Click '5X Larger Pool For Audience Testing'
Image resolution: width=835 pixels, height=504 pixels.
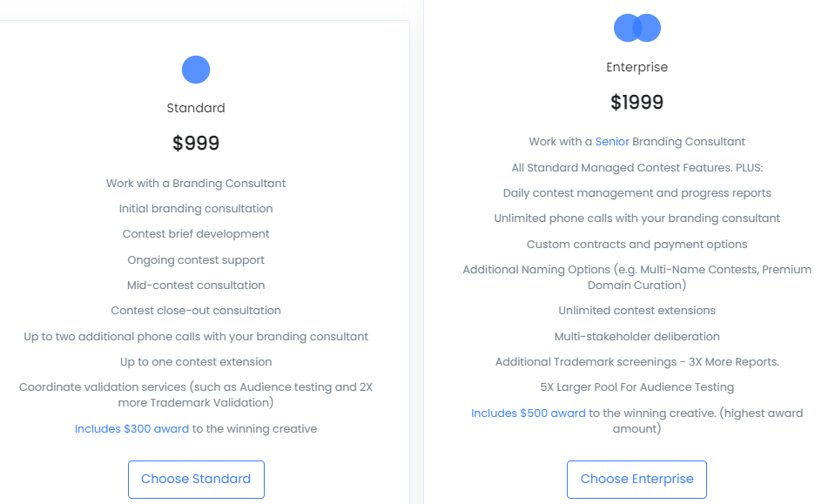[x=636, y=387]
